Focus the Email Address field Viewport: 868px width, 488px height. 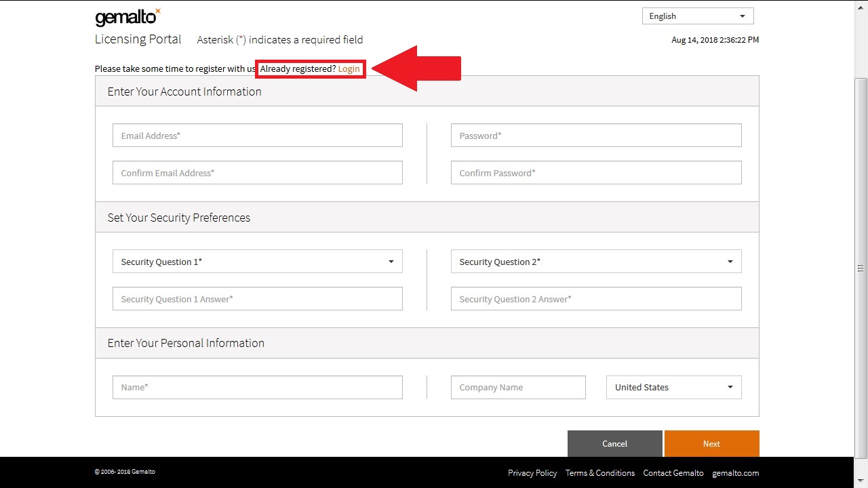click(257, 136)
